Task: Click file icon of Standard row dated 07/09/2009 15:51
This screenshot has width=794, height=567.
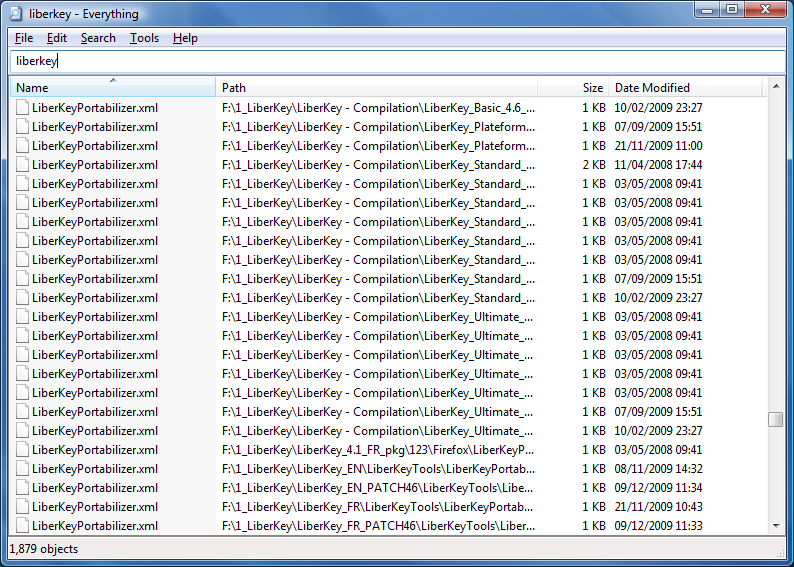Action: [22, 278]
